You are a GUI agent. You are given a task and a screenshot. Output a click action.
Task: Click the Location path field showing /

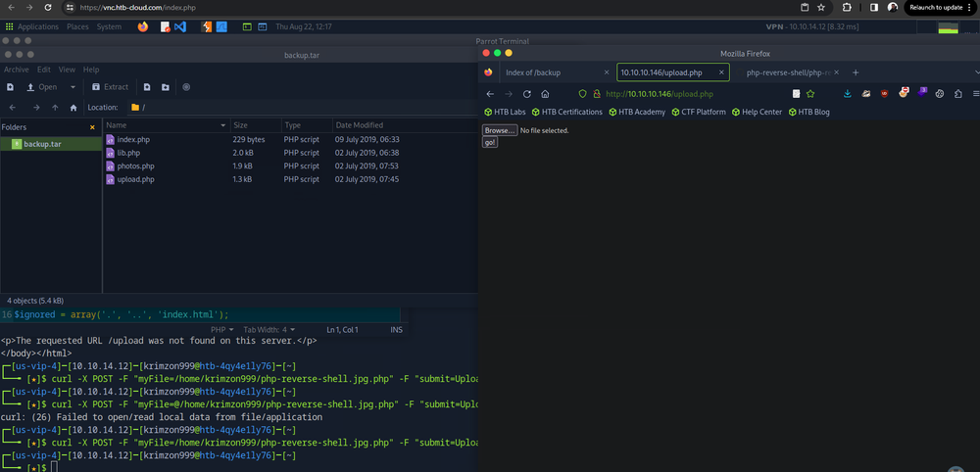[302, 108]
